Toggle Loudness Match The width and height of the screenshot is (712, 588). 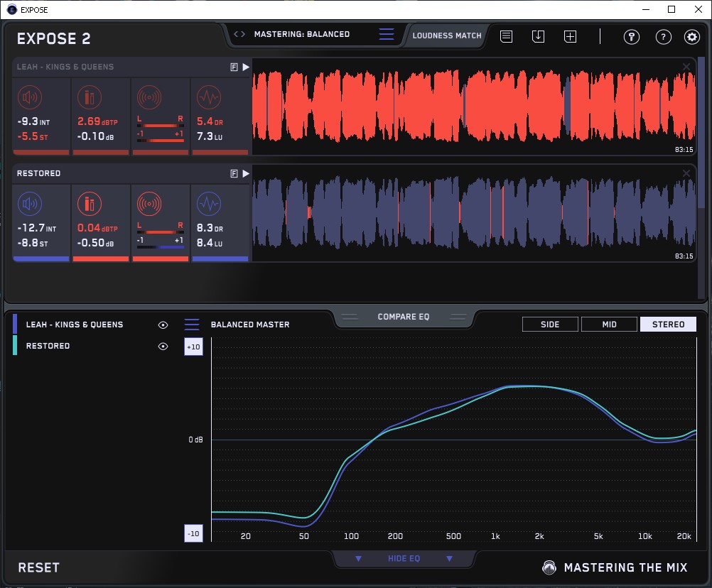point(447,36)
